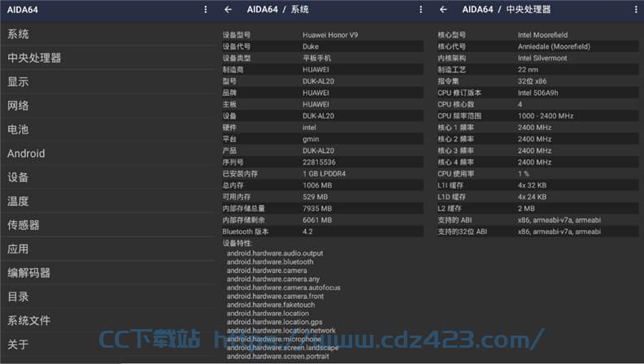644x364 pixels.
Task: Select the Intel Silvermont architecture value
Action: click(542, 58)
